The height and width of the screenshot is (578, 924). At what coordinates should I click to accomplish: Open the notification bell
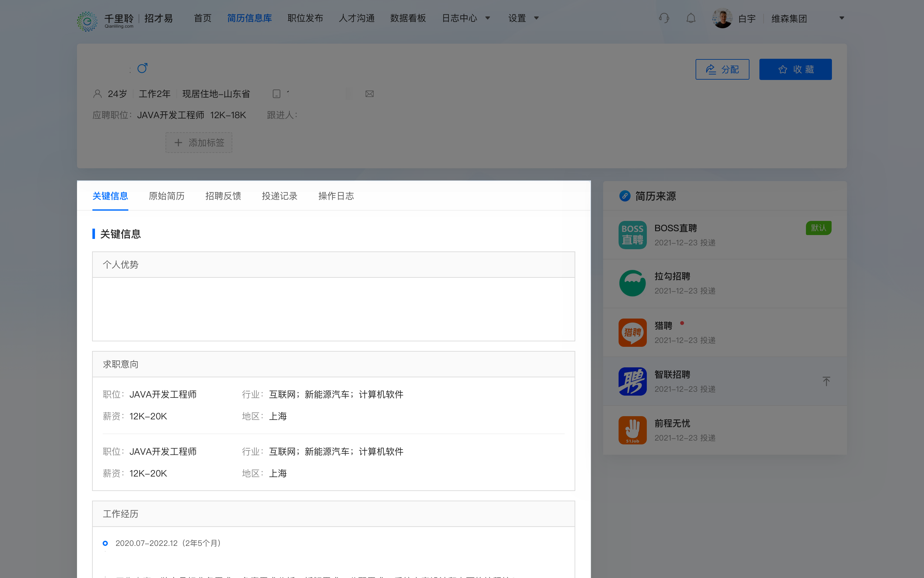(691, 18)
